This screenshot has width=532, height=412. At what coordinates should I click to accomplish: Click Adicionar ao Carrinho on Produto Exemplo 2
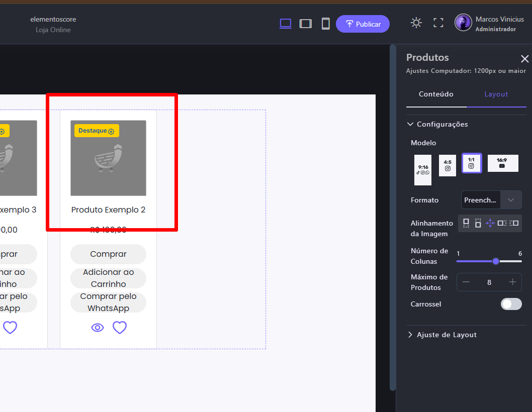click(x=108, y=278)
